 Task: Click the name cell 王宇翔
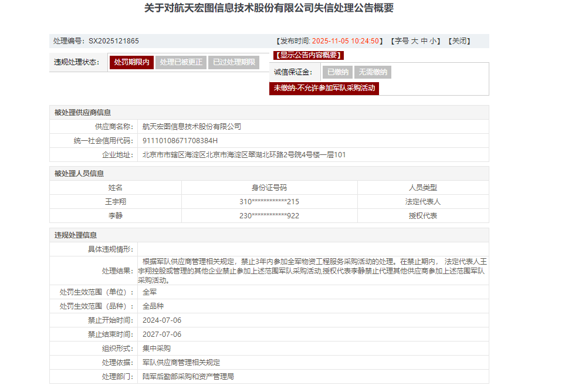coord(116,201)
